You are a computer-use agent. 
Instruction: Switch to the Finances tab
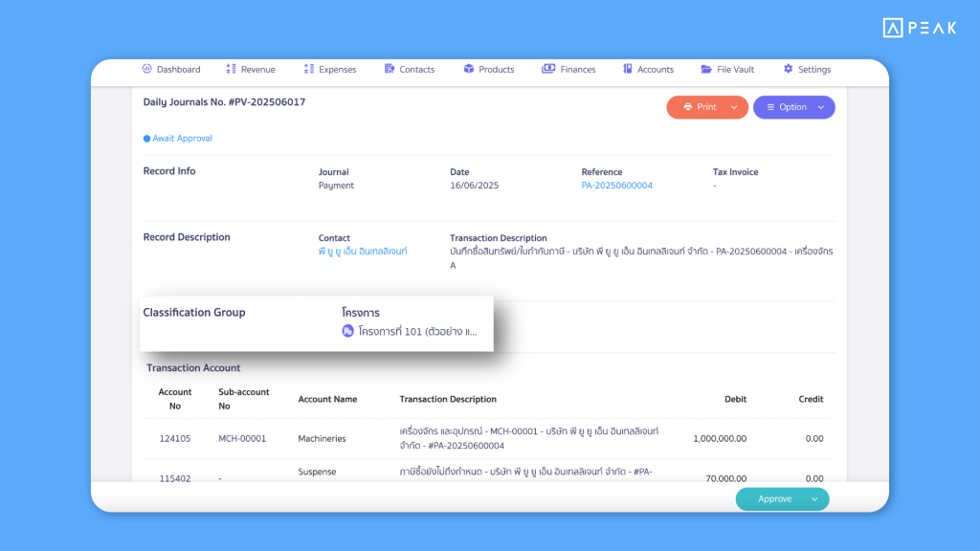tap(568, 68)
